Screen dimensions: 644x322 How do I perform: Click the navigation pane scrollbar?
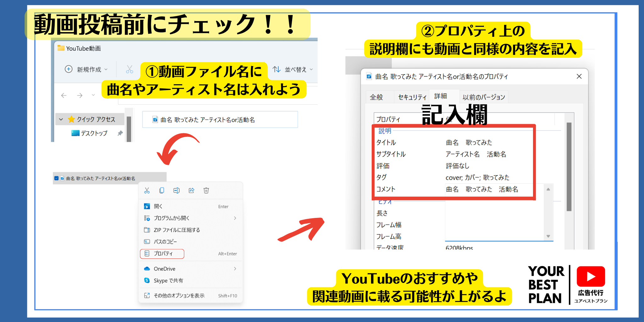coord(129,129)
